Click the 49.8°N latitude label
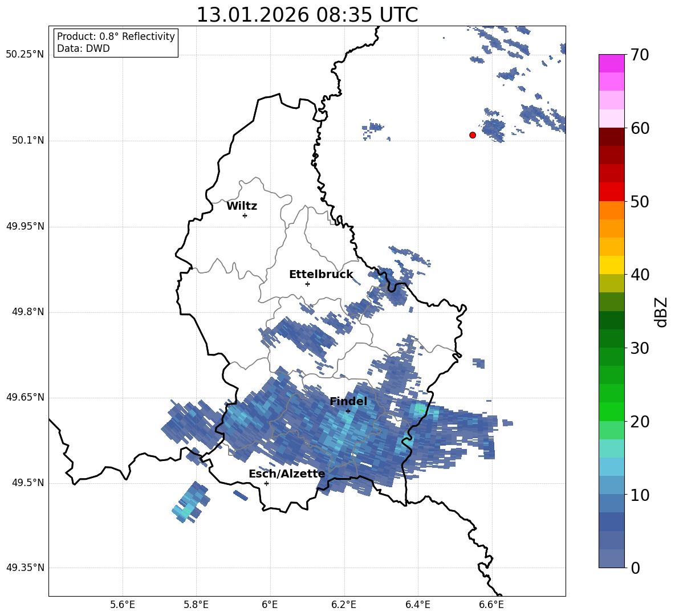 (28, 312)
